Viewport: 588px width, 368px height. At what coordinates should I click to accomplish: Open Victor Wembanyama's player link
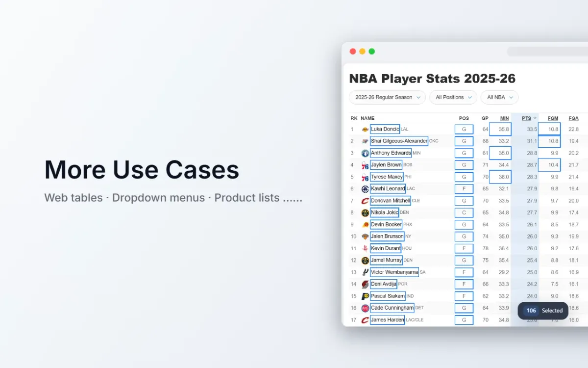point(394,272)
